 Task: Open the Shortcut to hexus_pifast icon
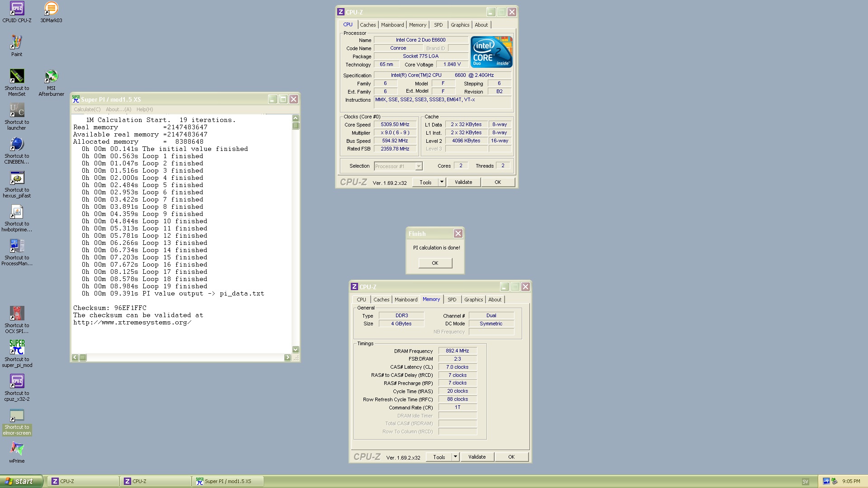(17, 184)
